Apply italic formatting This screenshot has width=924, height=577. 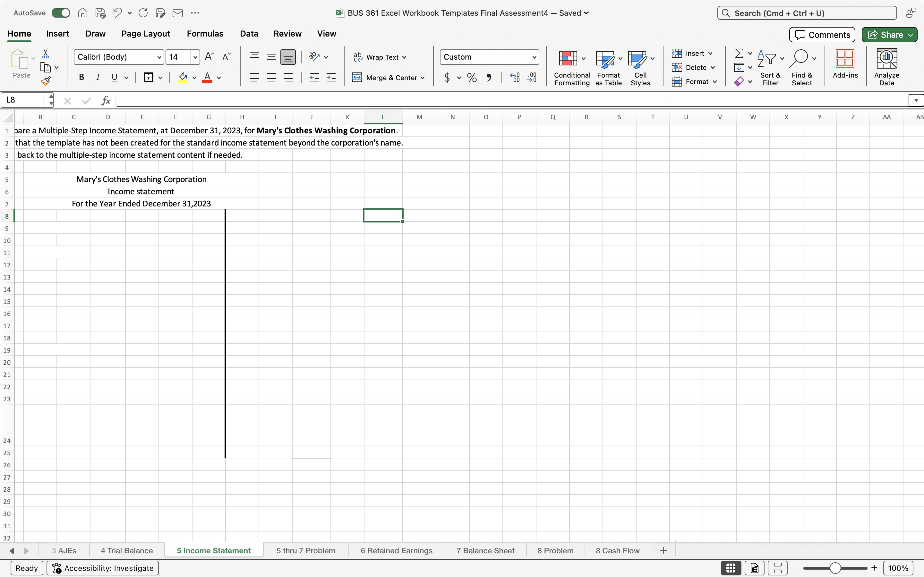point(98,78)
